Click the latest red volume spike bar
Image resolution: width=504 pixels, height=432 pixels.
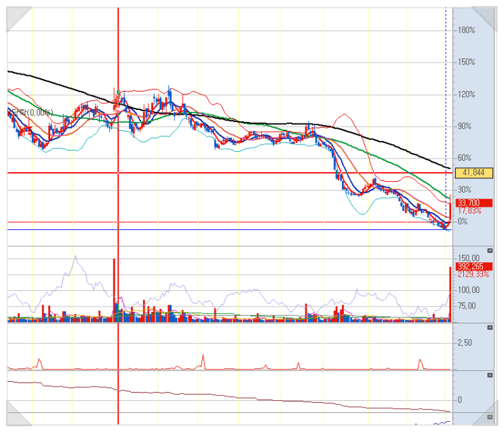pyautogui.click(x=450, y=294)
